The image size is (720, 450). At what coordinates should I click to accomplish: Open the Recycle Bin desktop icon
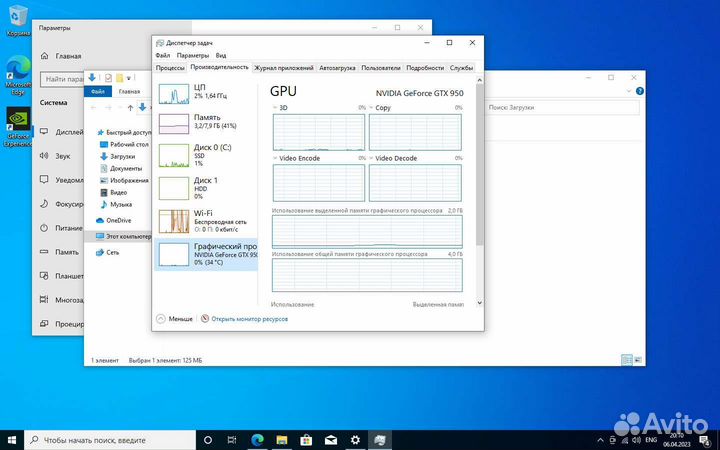[x=17, y=21]
